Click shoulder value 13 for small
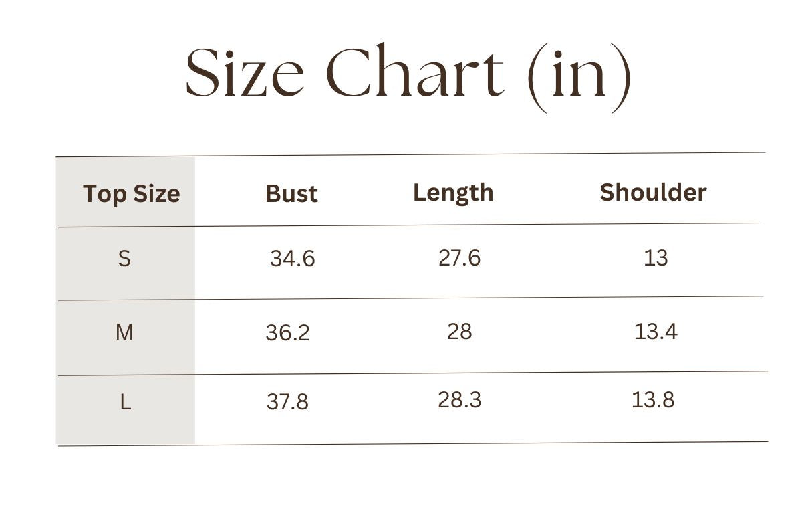The width and height of the screenshot is (812, 527). pos(656,258)
